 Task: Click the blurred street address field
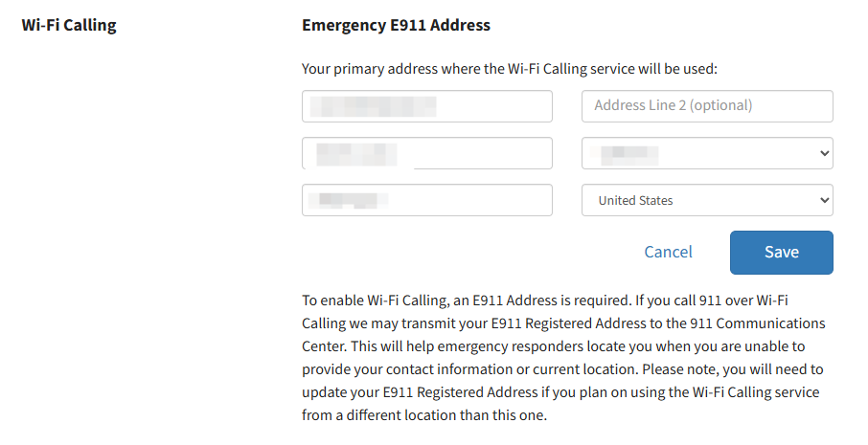coord(426,106)
